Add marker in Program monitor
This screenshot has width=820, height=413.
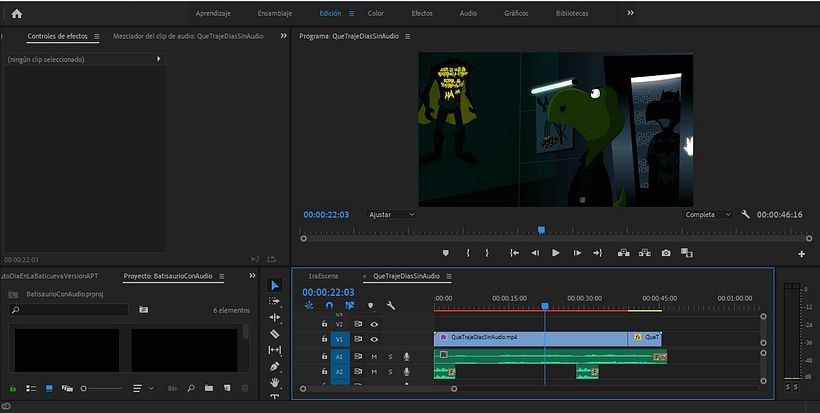(446, 253)
